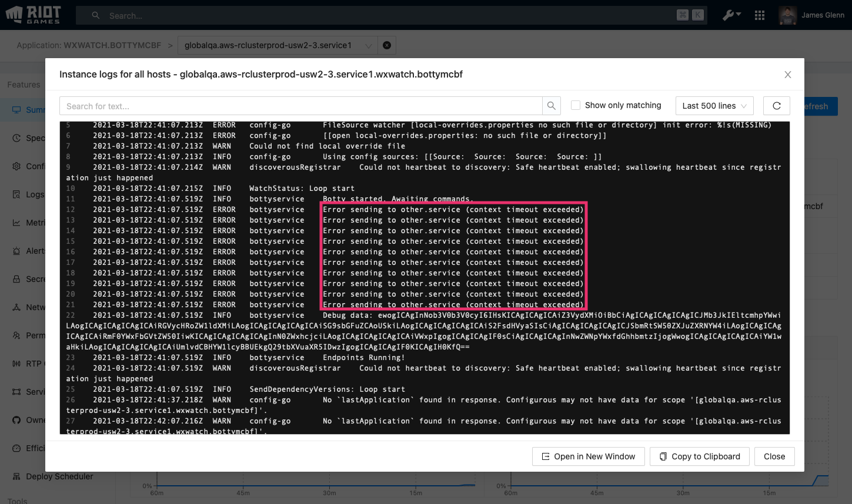The height and width of the screenshot is (504, 852).
Task: Open the globalqa service selector dropdown
Action: [278, 45]
